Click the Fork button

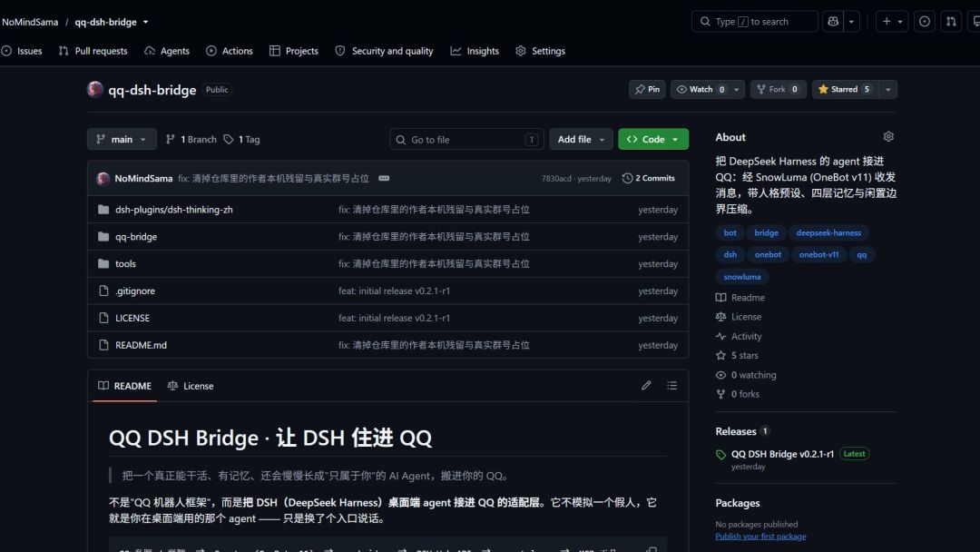pyautogui.click(x=779, y=89)
